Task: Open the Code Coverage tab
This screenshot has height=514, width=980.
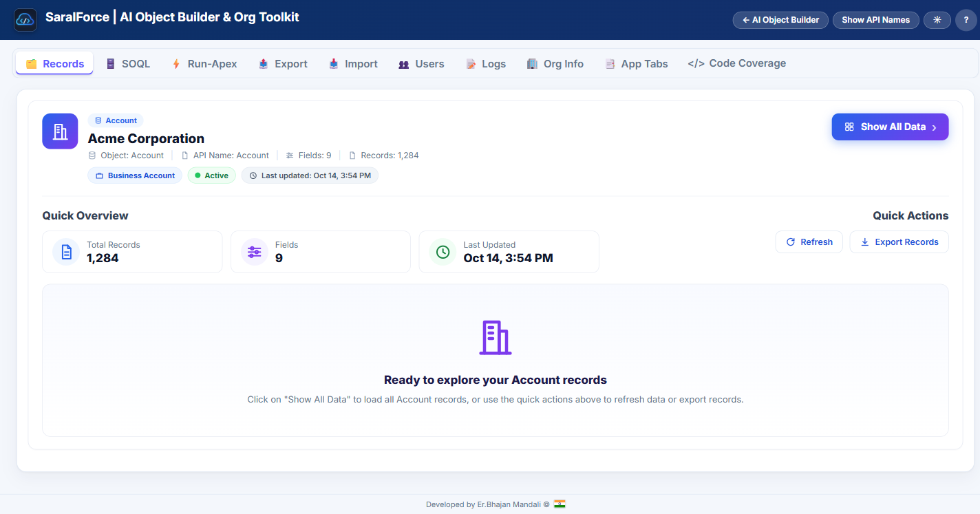Action: coord(736,63)
